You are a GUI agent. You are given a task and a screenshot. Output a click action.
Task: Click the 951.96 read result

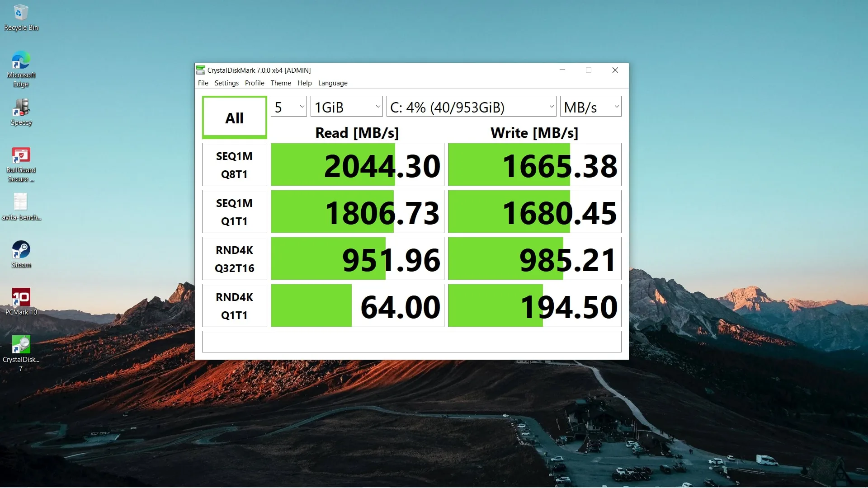point(358,258)
